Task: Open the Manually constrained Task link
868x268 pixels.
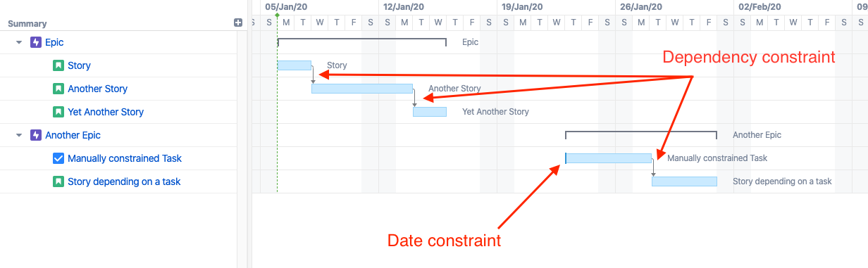Action: (125, 158)
